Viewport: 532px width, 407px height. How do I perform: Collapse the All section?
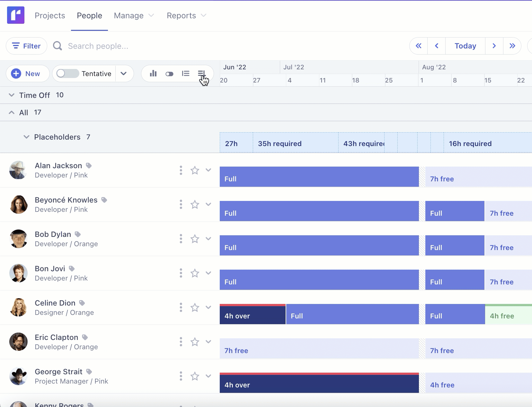point(12,112)
